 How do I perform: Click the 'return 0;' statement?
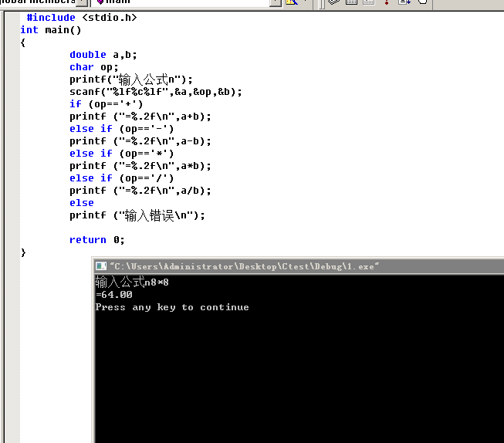pyautogui.click(x=96, y=240)
